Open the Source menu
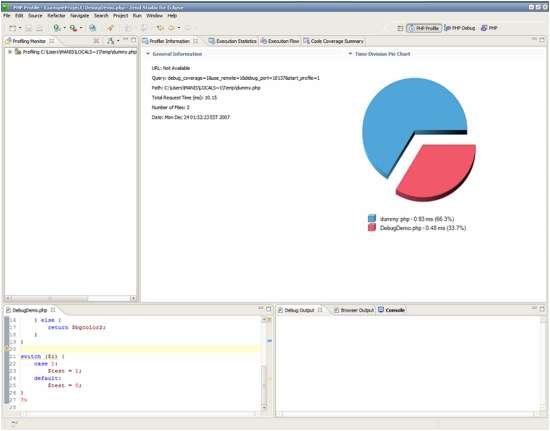 (35, 16)
